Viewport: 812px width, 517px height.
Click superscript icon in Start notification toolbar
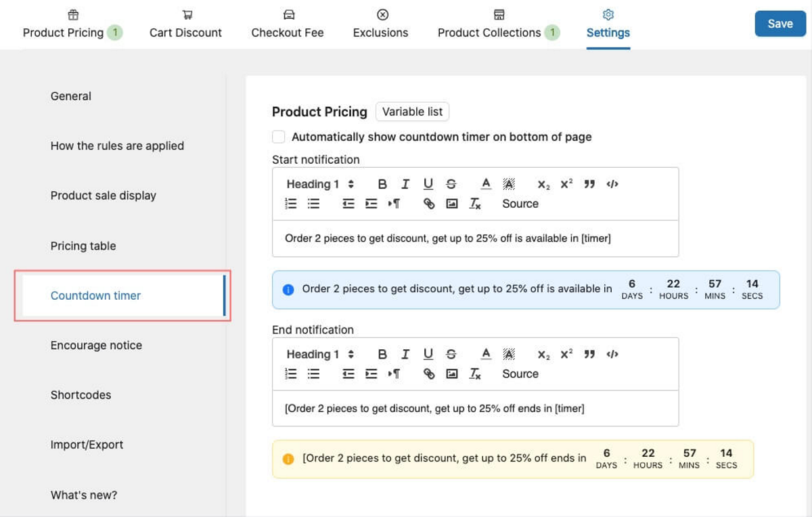click(566, 184)
